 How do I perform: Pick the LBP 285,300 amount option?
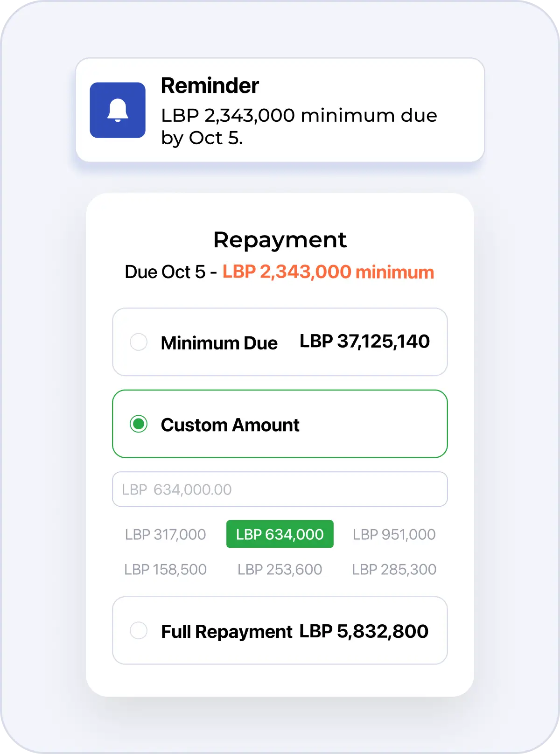(394, 569)
